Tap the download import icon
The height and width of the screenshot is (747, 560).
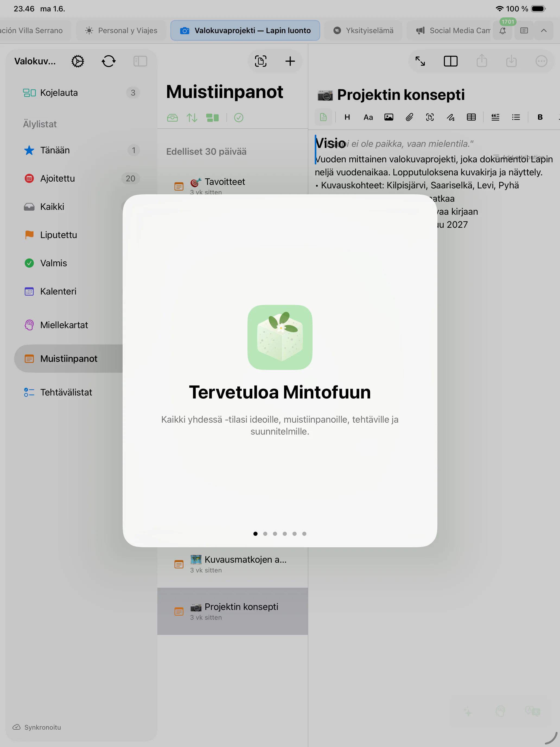(x=511, y=61)
